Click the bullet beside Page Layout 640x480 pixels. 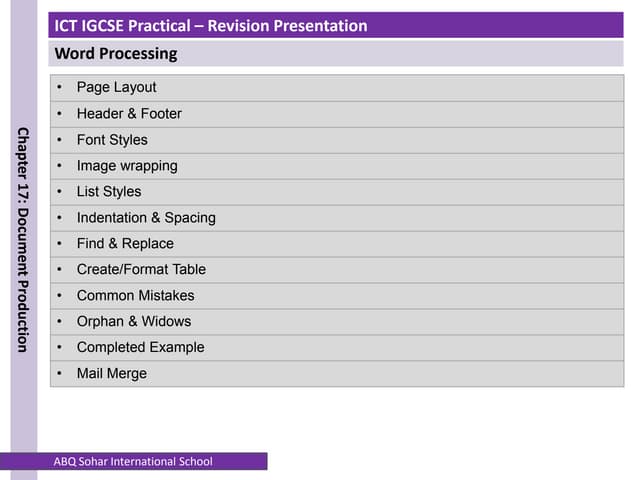pyautogui.click(x=60, y=88)
